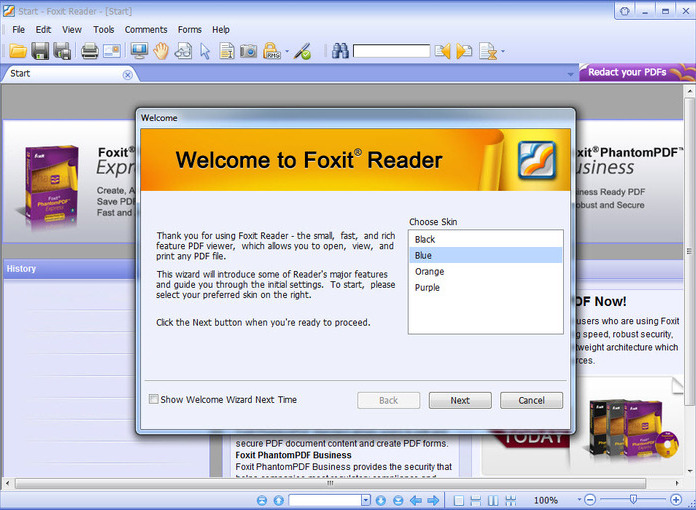Choose the Black skin

pos(485,239)
